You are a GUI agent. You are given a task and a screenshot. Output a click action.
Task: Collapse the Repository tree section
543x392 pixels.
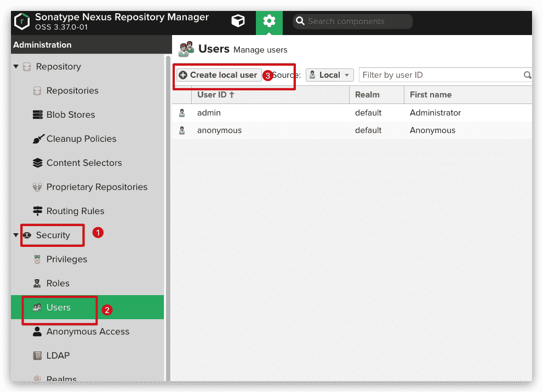(16, 67)
